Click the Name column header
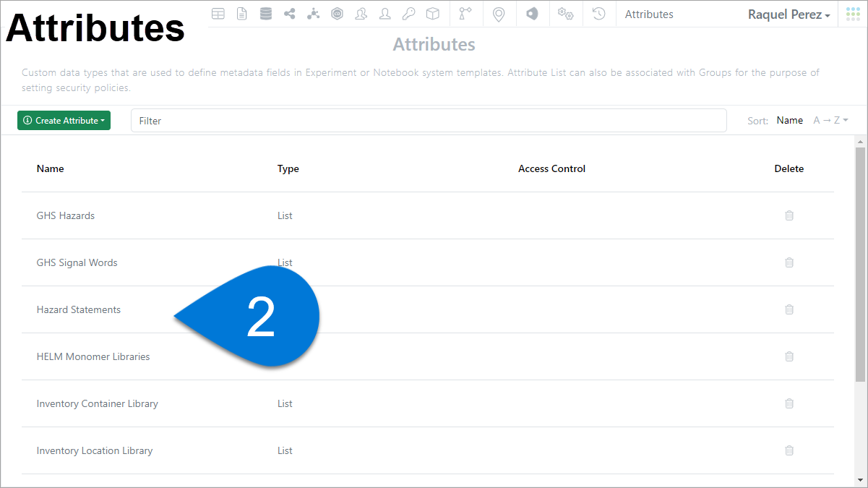Screen dimensions: 868x488 [51, 168]
